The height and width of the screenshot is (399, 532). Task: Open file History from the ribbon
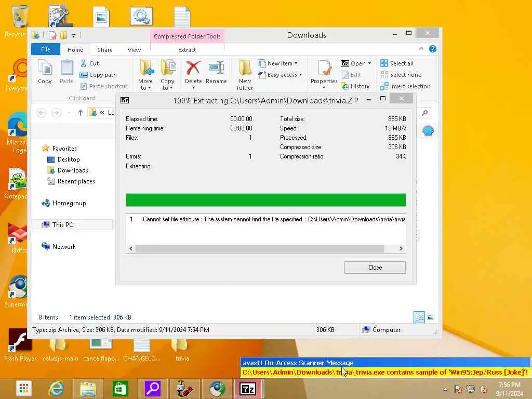point(355,86)
